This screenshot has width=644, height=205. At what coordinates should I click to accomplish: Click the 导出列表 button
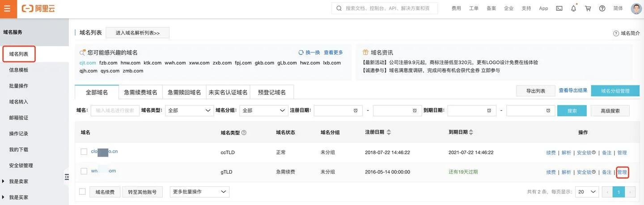pyautogui.click(x=536, y=91)
